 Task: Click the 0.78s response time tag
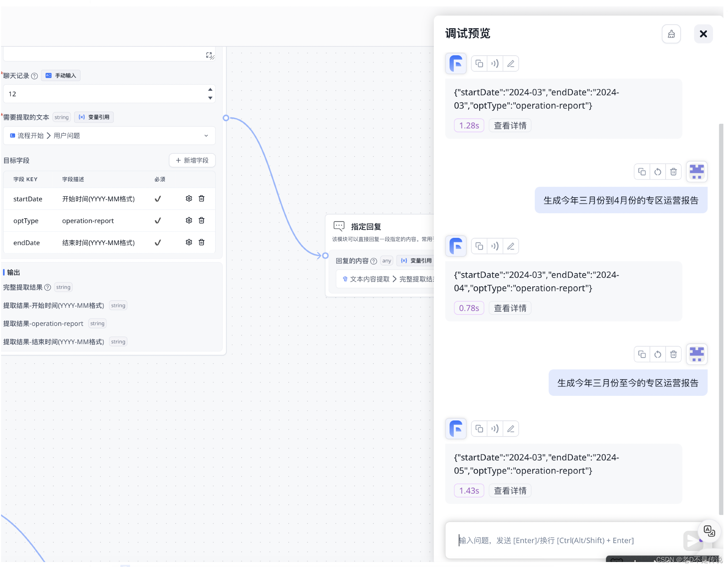(x=469, y=308)
